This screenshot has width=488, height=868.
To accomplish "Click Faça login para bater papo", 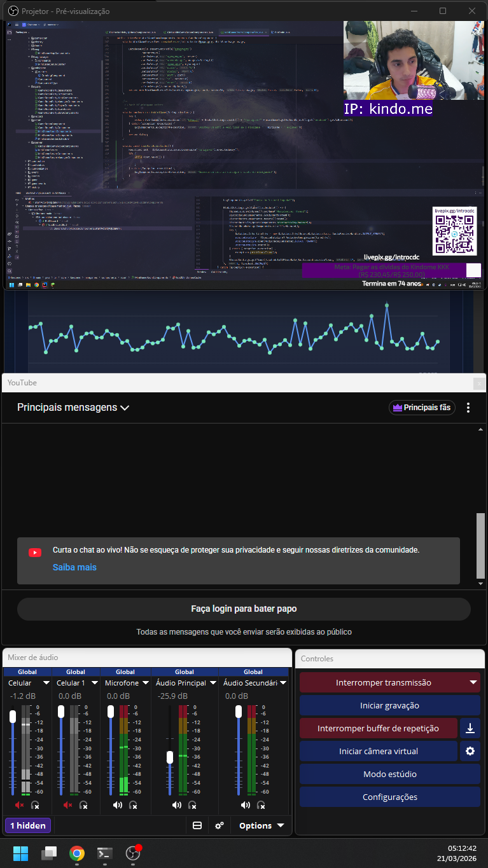I will pos(244,609).
